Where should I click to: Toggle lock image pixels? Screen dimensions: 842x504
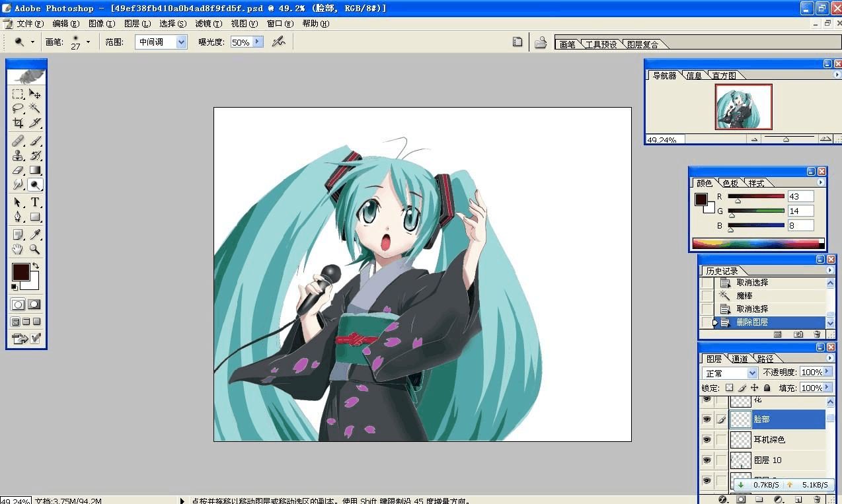point(742,388)
